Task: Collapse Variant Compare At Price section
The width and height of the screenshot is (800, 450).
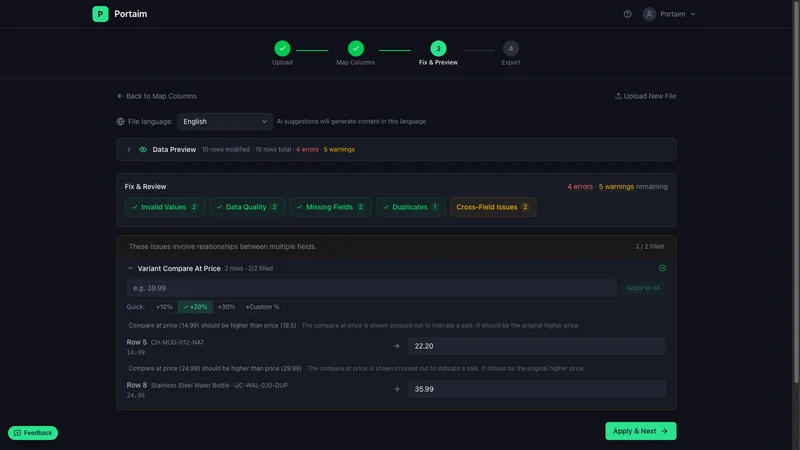Action: [x=131, y=268]
